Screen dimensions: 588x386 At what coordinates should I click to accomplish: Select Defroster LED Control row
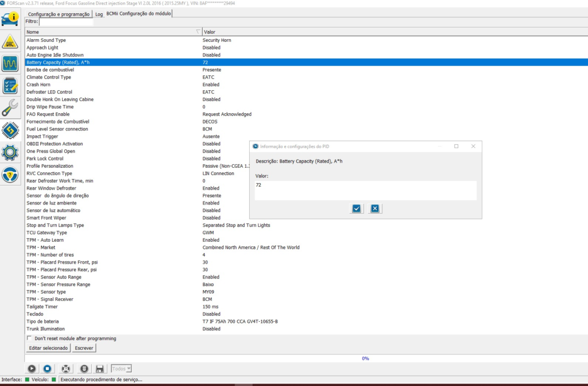click(x=307, y=92)
